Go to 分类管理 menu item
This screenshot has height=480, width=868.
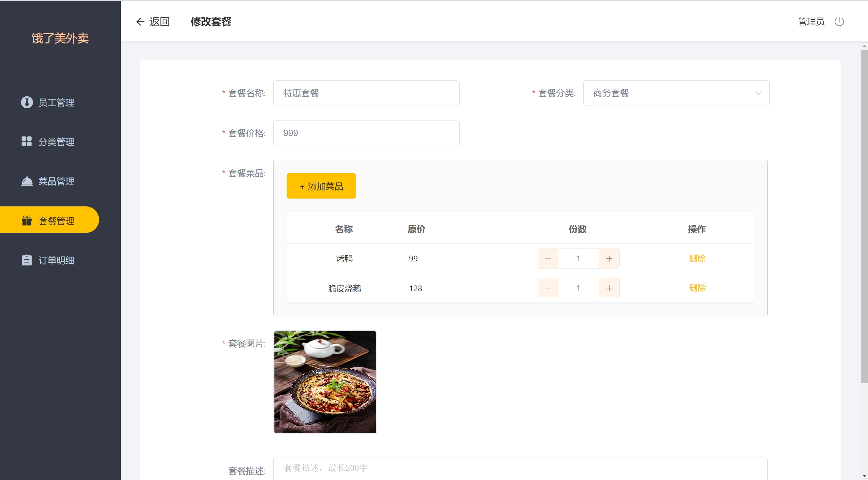(x=56, y=142)
